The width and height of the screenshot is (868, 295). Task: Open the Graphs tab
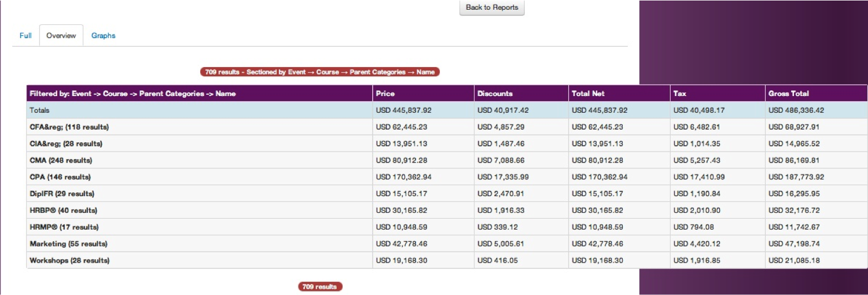[104, 36]
